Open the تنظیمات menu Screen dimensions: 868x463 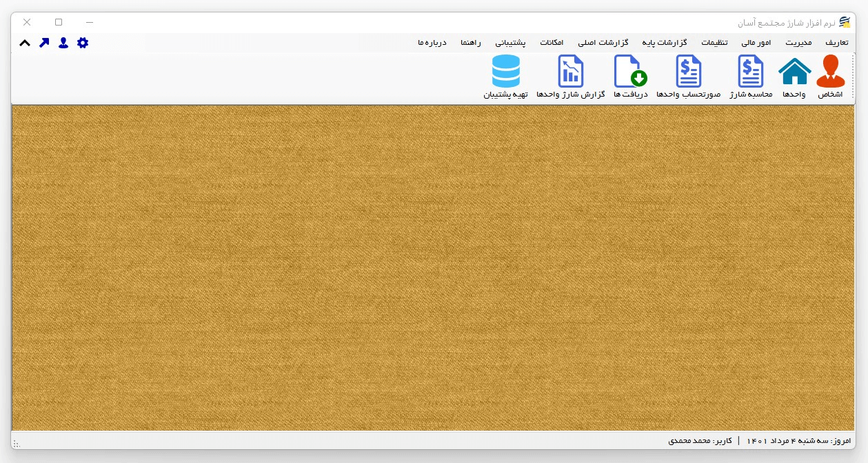715,43
